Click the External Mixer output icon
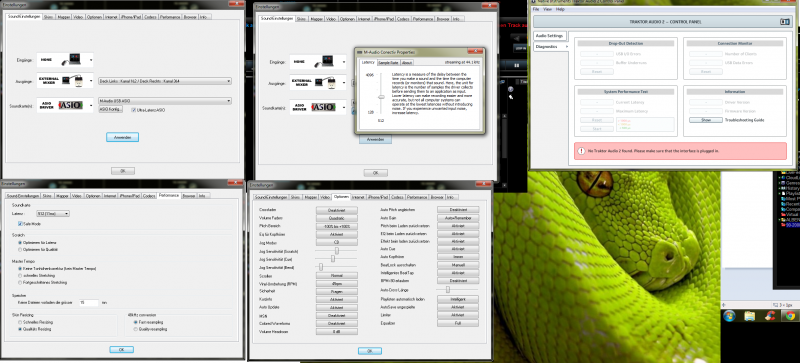The height and width of the screenshot is (363, 800). pyautogui.click(x=65, y=81)
